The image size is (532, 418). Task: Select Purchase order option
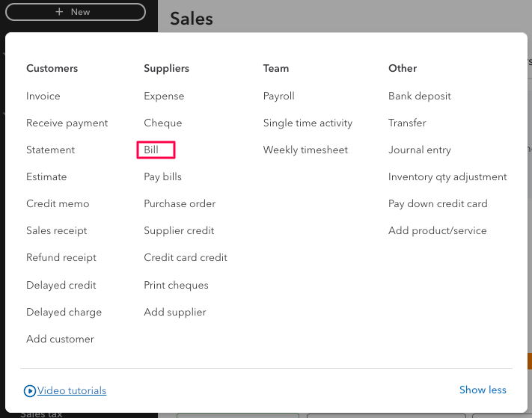180,203
